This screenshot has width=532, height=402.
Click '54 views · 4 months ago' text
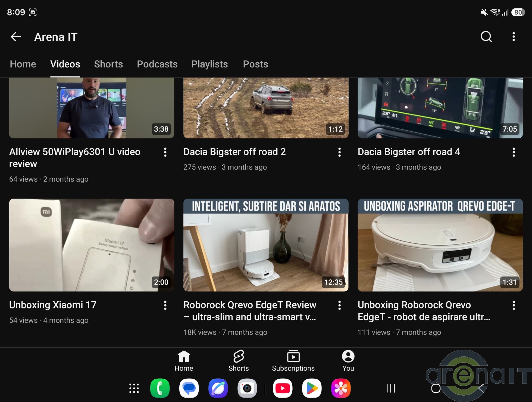49,320
